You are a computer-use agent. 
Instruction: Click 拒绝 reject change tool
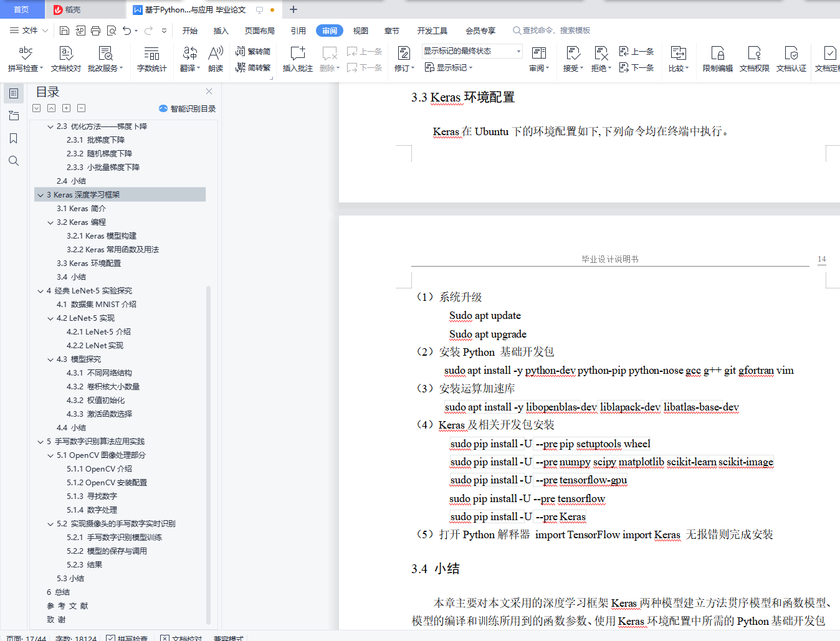(x=601, y=59)
